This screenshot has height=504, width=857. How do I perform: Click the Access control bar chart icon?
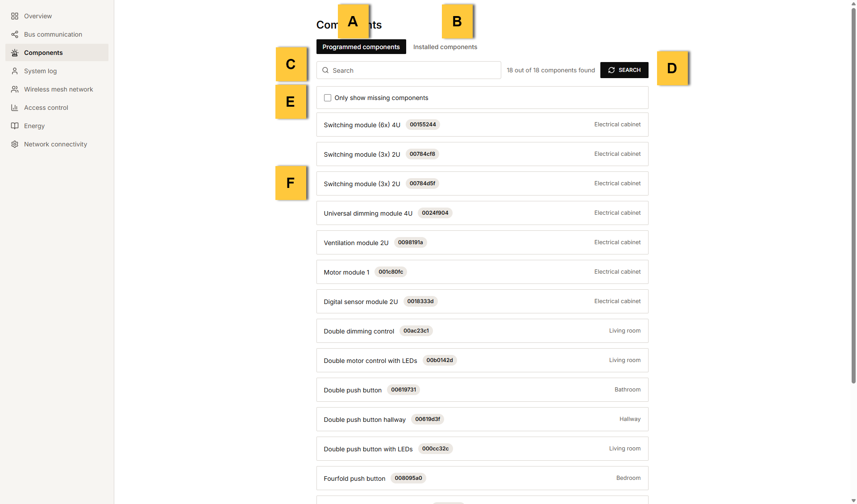click(15, 108)
